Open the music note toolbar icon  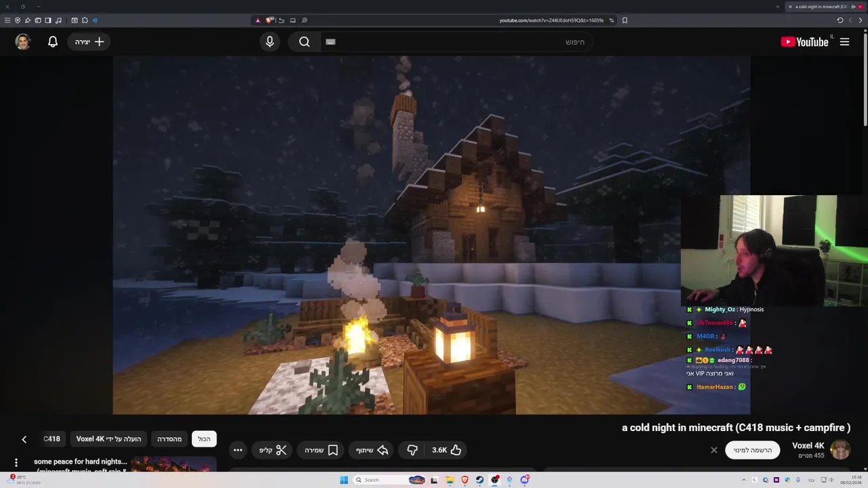click(x=58, y=20)
